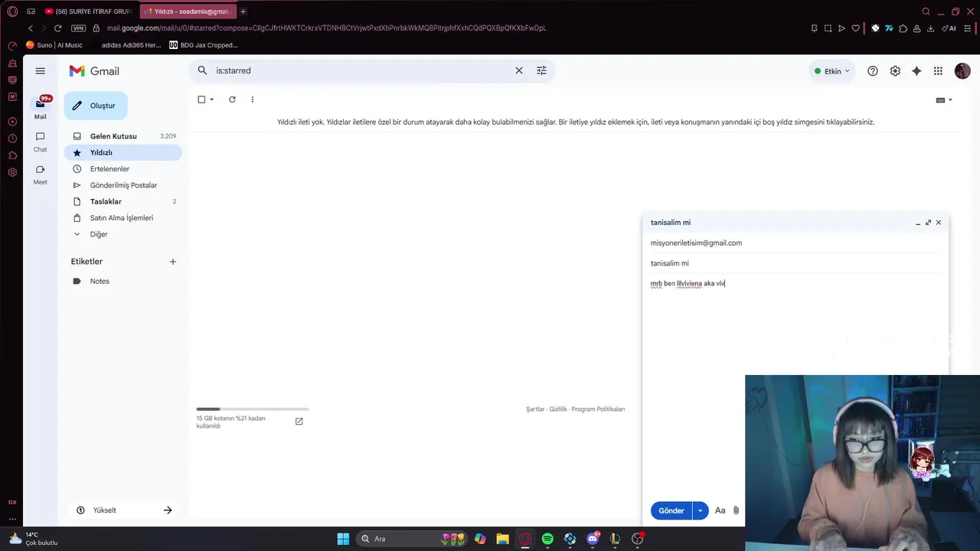This screenshot has height=551, width=980.
Task: Open the browser AI assistant button
Action: click(949, 28)
